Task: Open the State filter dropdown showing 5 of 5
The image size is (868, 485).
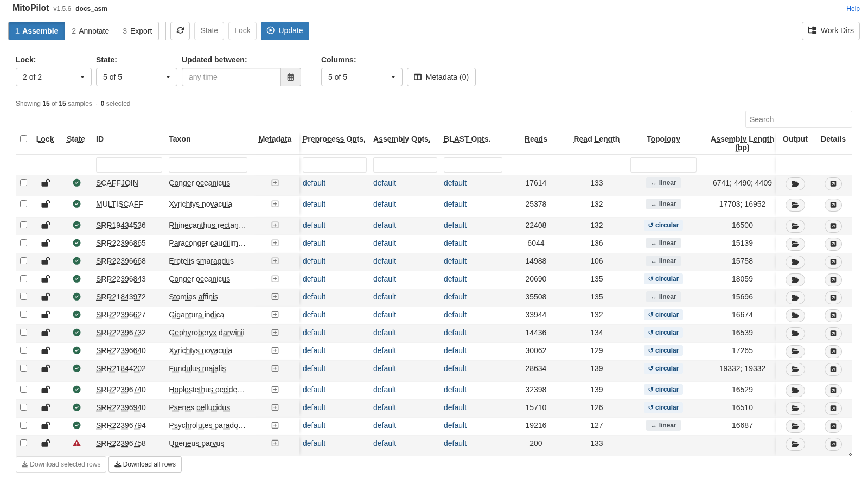Action: (137, 77)
